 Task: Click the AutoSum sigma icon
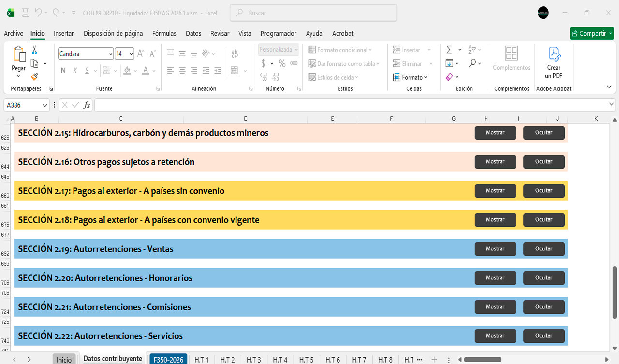pyautogui.click(x=449, y=50)
